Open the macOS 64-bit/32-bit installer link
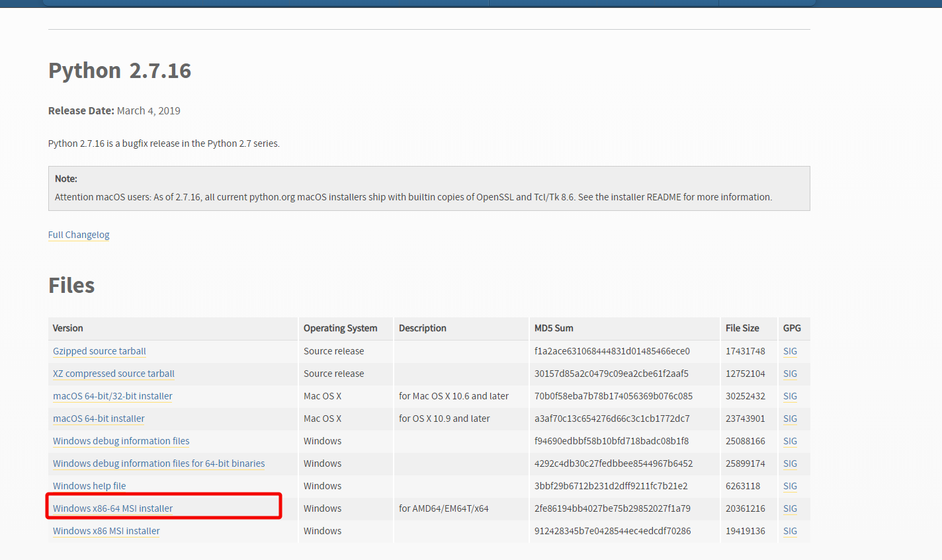This screenshot has width=942, height=560. click(112, 396)
